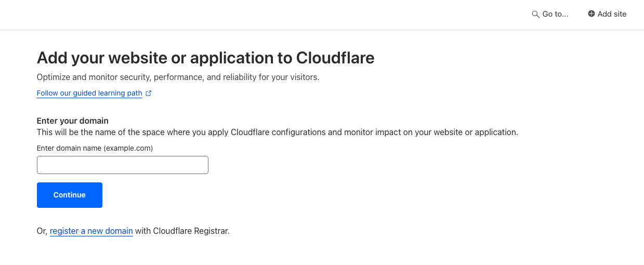The height and width of the screenshot is (265, 644).
Task: Click the external link icon after learning path
Action: 149,94
